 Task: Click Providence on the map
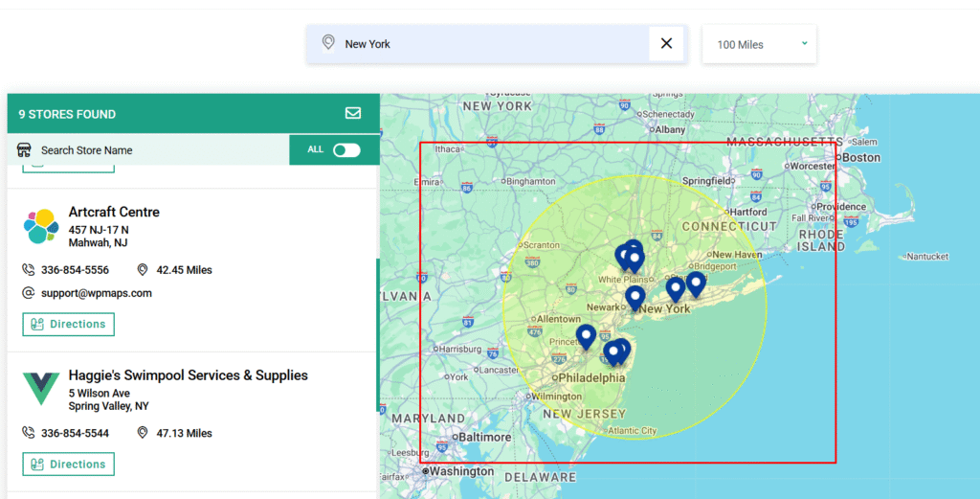click(842, 207)
